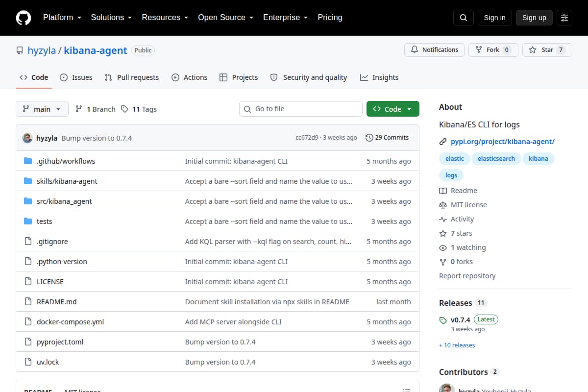This screenshot has height=392, width=588.
Task: Open Security and quality tab
Action: click(x=309, y=77)
